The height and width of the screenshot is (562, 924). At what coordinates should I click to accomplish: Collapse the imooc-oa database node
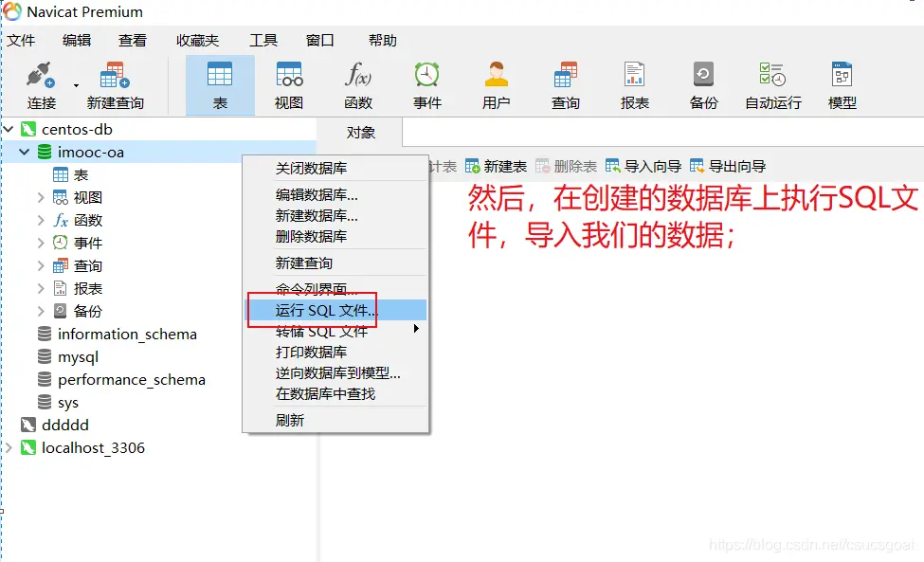pyautogui.click(x=24, y=152)
